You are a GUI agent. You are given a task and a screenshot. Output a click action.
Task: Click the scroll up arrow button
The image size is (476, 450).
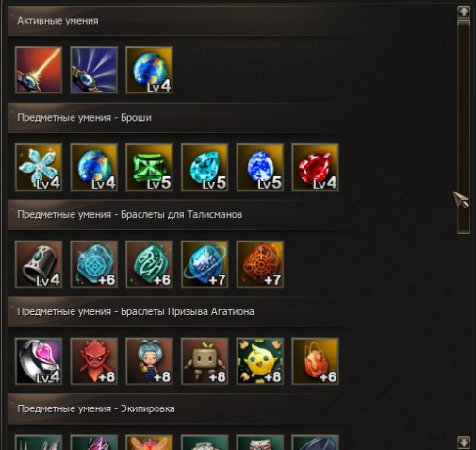(464, 12)
